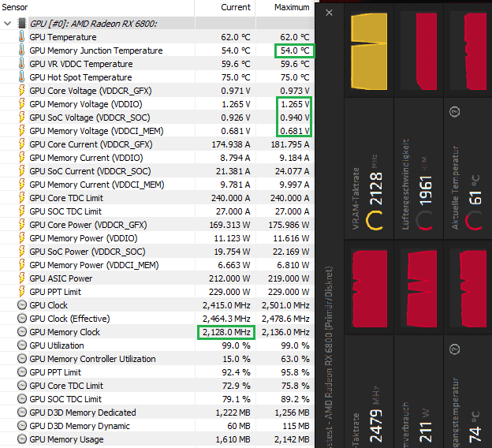Click the yellow VRAM clock graph
This screenshot has height=448, width=492.
click(x=369, y=51)
